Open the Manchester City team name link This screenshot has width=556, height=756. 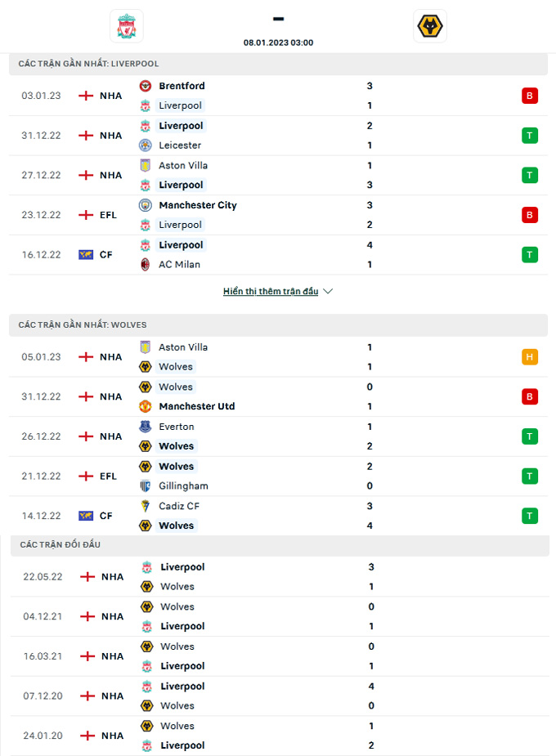(x=198, y=205)
